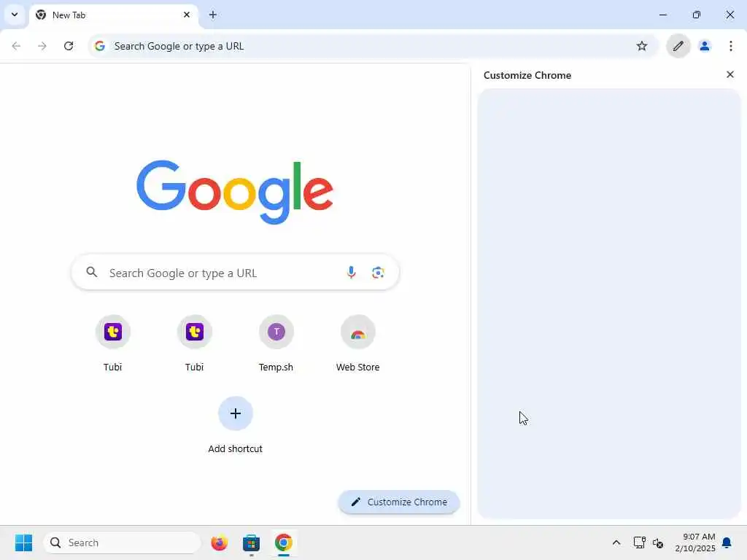Image resolution: width=747 pixels, height=560 pixels.
Task: Open the muted volume tray icon
Action: coord(658,542)
